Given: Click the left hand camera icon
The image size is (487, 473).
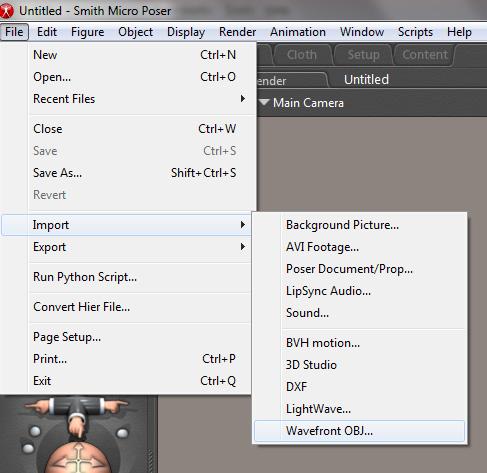Looking at the screenshot, I should (38, 405).
